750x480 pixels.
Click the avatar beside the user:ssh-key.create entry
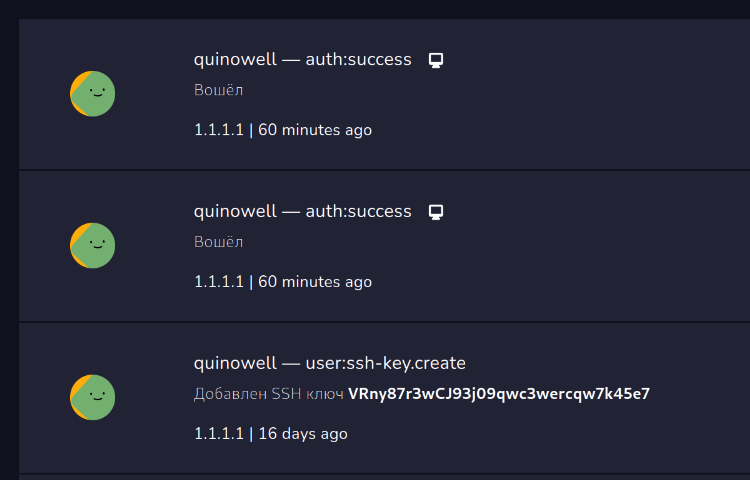(92, 397)
